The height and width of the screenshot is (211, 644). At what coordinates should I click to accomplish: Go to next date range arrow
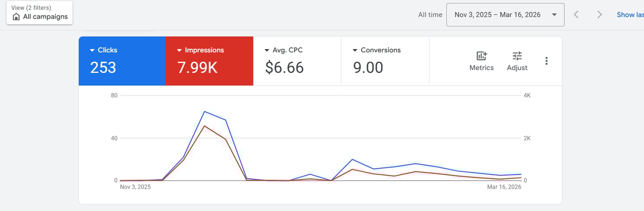point(600,15)
